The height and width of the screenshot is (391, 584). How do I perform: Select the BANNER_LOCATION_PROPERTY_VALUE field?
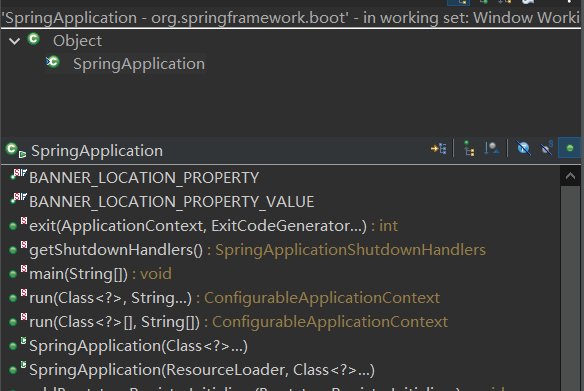pos(171,202)
